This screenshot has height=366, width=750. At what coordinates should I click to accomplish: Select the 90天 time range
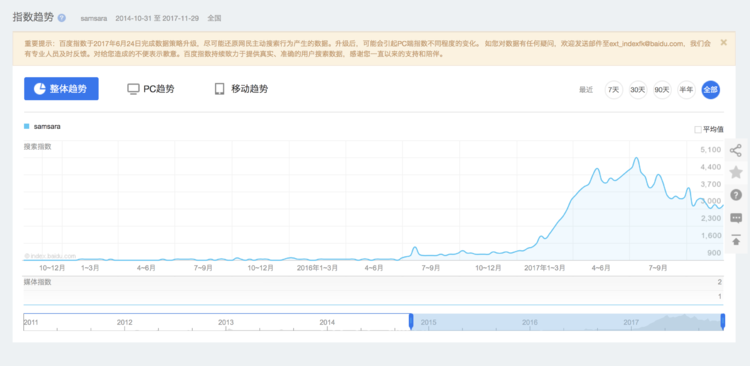click(x=662, y=90)
